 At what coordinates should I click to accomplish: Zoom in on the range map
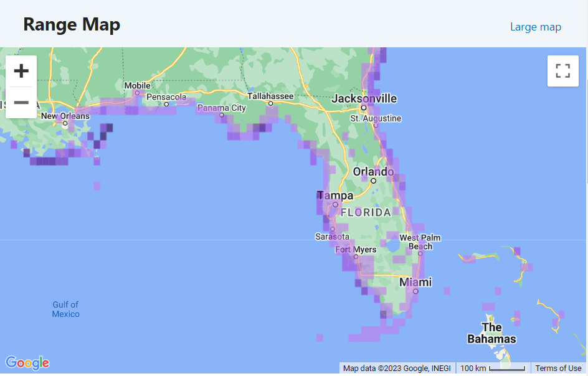(x=21, y=71)
